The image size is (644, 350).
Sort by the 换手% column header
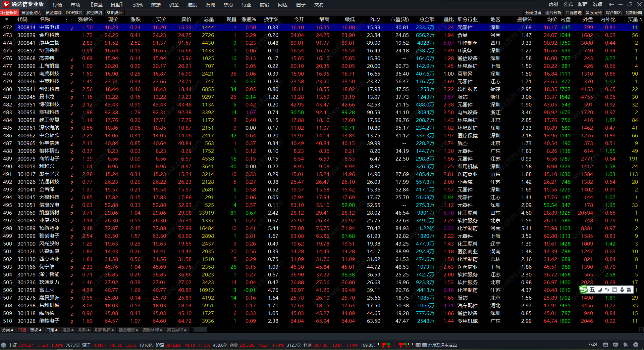(271, 19)
